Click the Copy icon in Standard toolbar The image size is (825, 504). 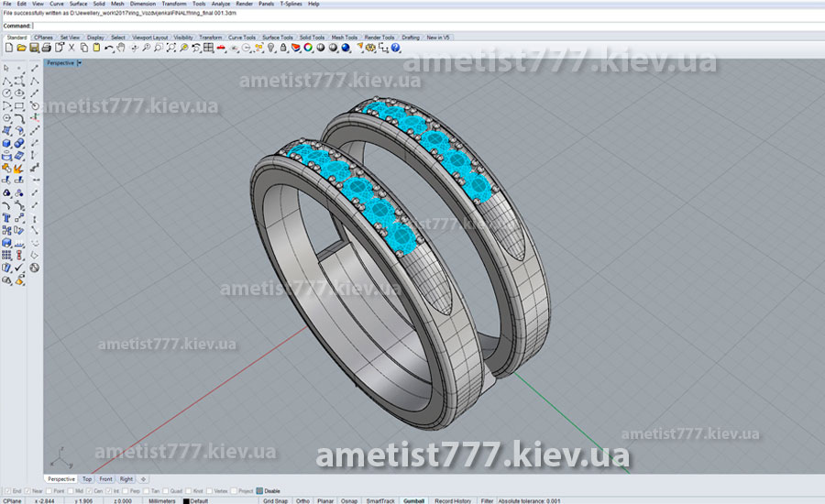[84, 48]
